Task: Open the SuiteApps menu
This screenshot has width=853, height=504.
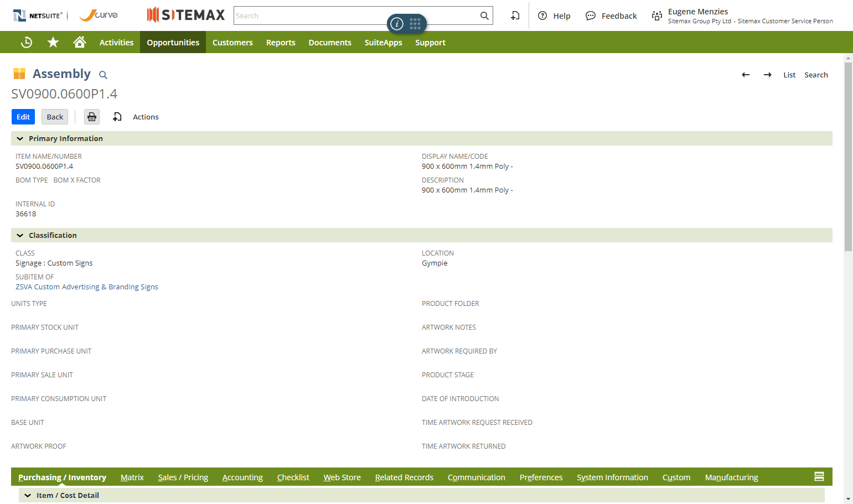Action: tap(383, 42)
